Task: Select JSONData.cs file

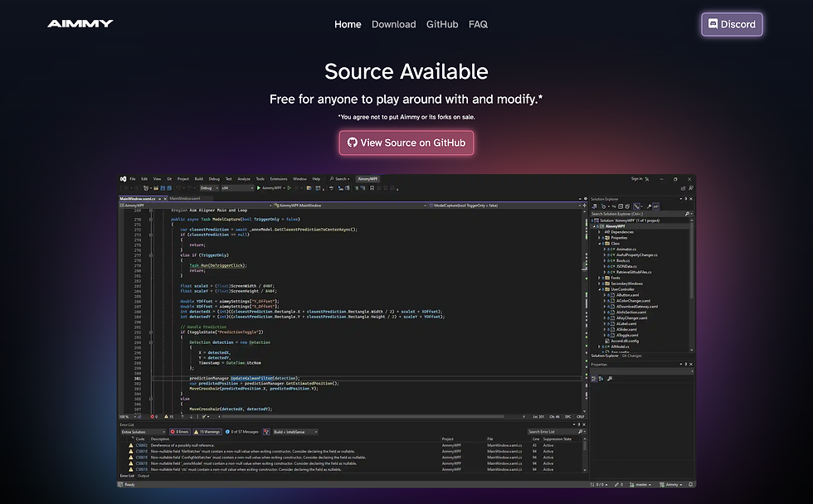Action: tap(626, 266)
